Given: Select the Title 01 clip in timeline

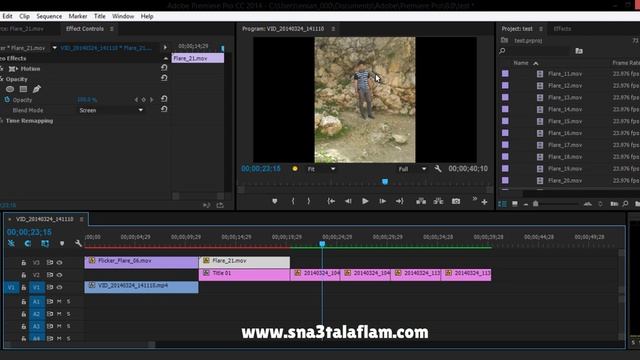Looking at the screenshot, I should (244, 274).
